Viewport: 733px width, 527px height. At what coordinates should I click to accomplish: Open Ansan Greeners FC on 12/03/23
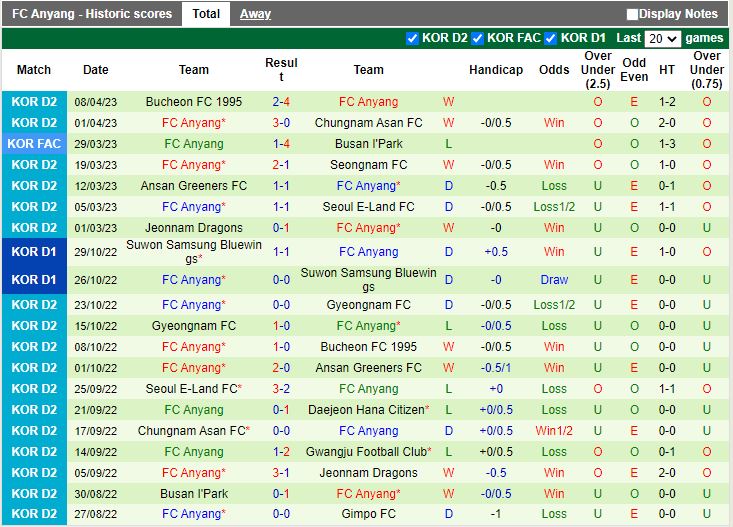click(x=194, y=186)
